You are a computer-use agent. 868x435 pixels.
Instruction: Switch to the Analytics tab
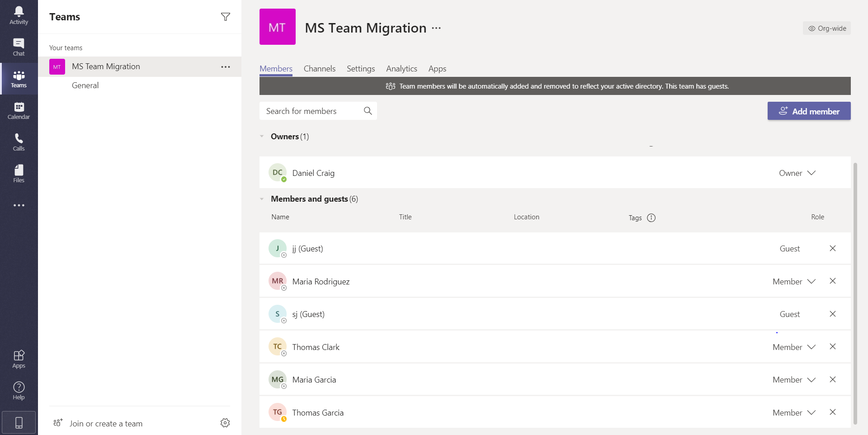point(401,69)
